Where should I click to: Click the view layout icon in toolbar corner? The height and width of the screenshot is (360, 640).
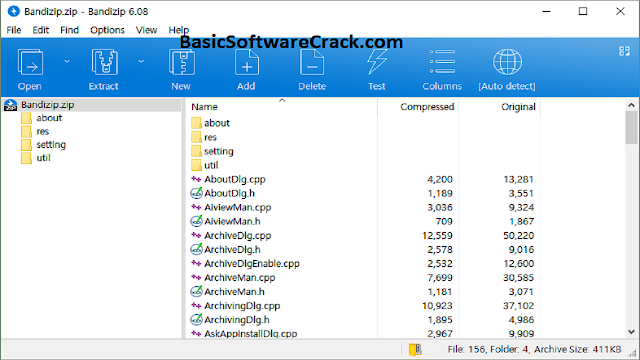click(x=624, y=51)
